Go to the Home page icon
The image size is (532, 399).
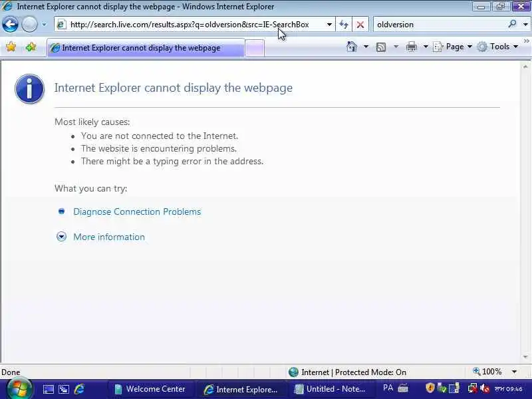352,47
